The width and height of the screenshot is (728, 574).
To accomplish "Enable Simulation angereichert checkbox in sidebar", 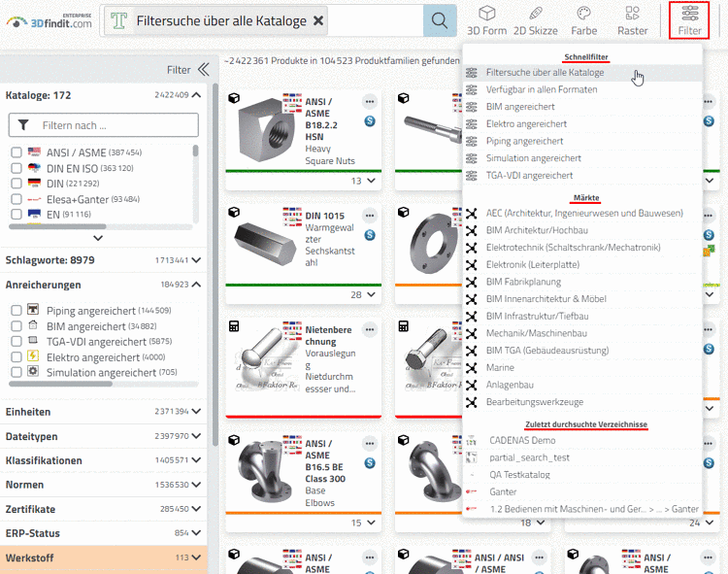I will [x=17, y=372].
